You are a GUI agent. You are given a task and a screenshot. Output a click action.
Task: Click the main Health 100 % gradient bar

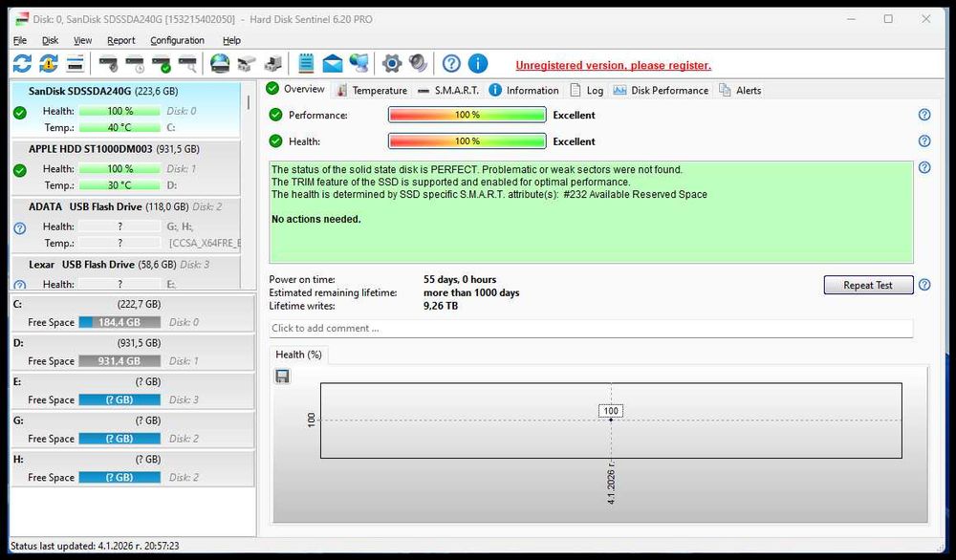click(x=467, y=140)
